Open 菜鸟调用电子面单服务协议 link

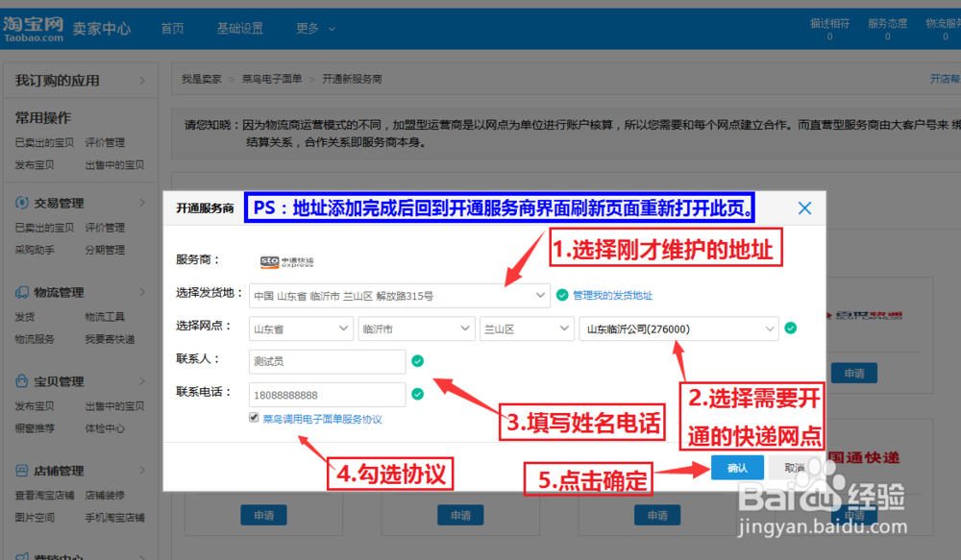tap(322, 419)
